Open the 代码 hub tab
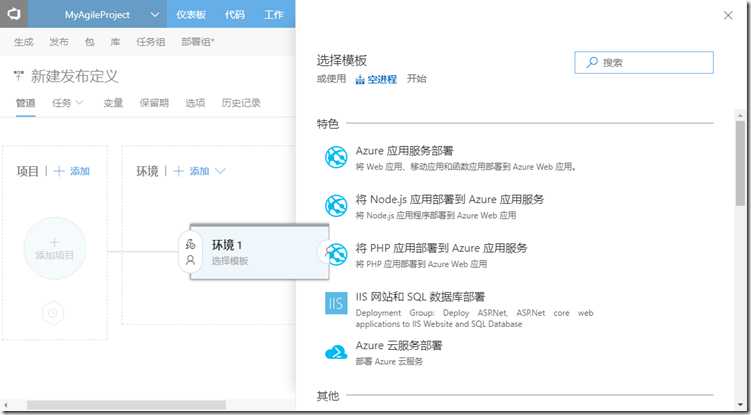This screenshot has height=415, width=751. pyautogui.click(x=235, y=14)
